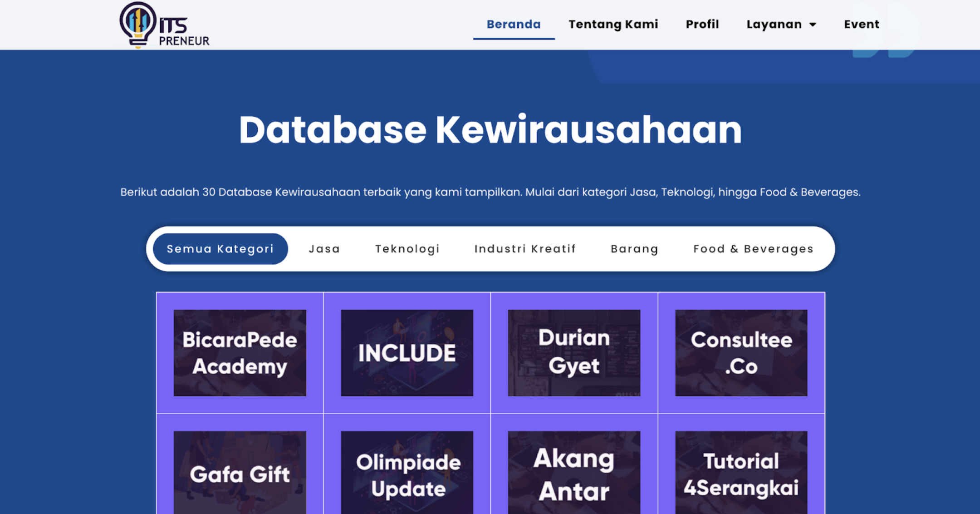Image resolution: width=980 pixels, height=514 pixels.
Task: Expand the Layanan dropdown menu
Action: [x=781, y=24]
